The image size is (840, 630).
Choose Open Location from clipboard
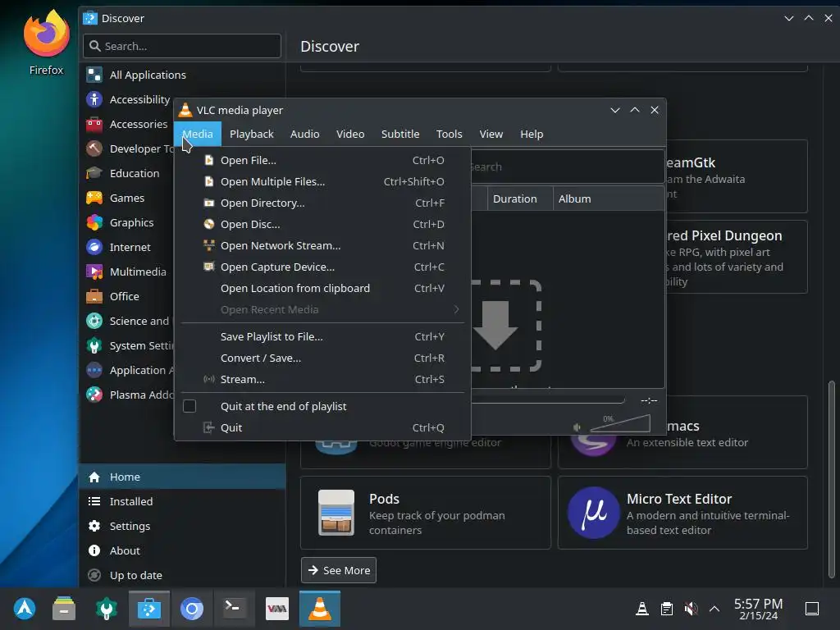click(323, 288)
